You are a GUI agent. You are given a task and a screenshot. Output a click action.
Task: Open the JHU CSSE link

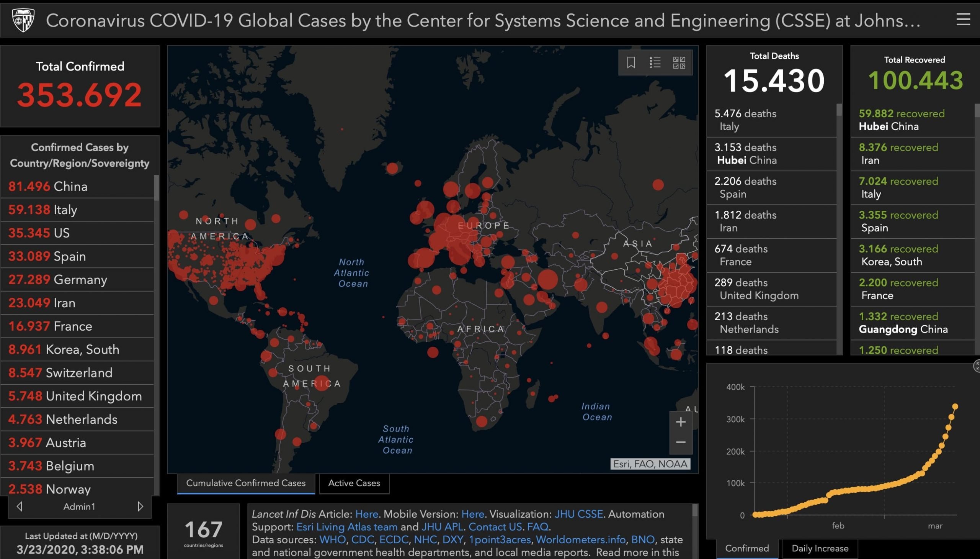(579, 514)
